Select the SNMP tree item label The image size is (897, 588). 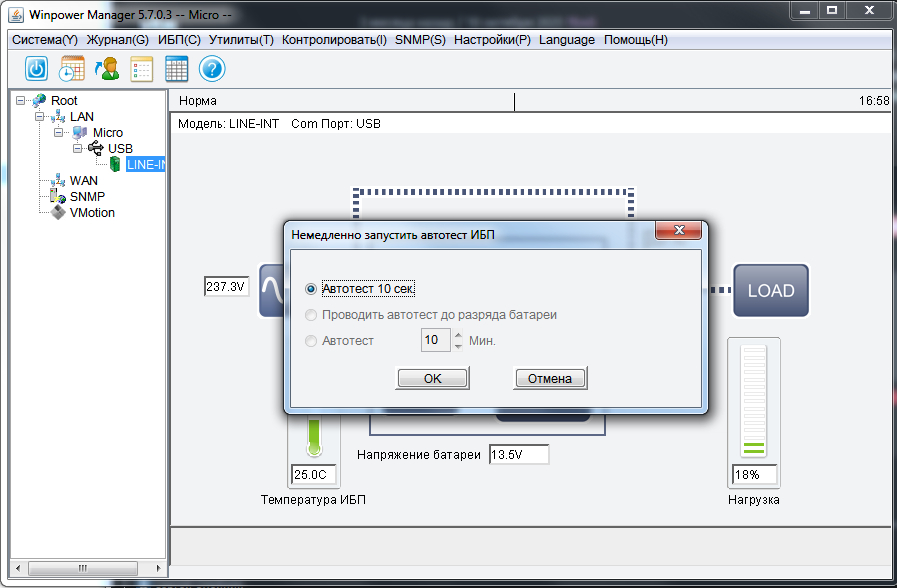(x=88, y=197)
